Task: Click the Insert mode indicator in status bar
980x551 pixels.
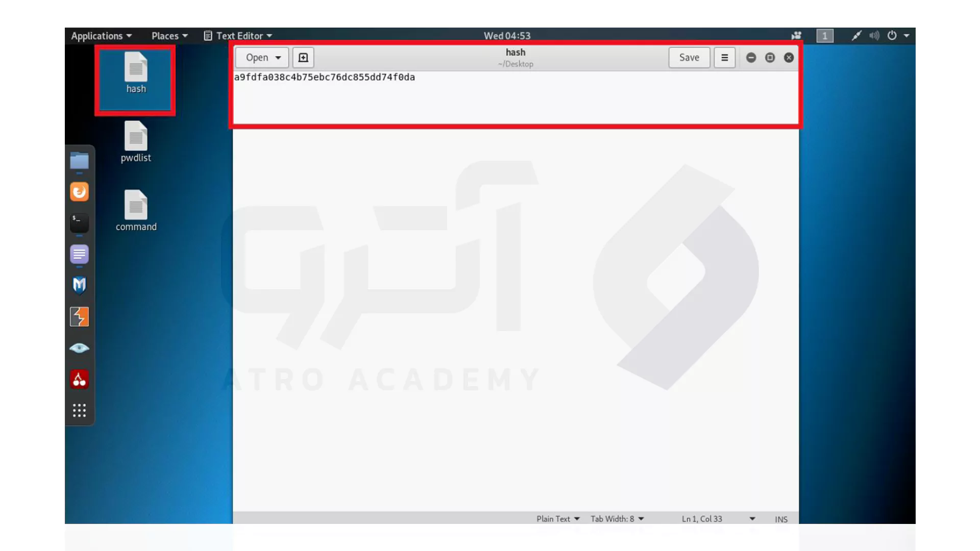Action: pyautogui.click(x=781, y=518)
